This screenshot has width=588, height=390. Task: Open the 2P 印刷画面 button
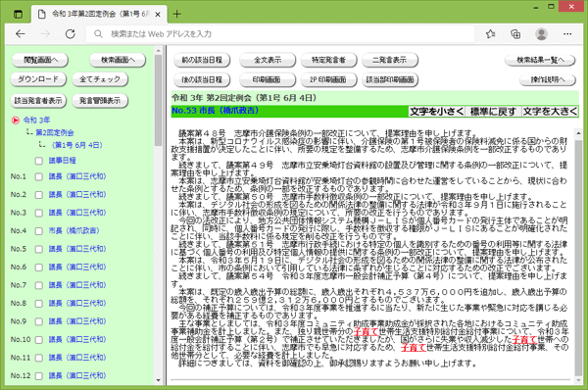click(x=329, y=79)
